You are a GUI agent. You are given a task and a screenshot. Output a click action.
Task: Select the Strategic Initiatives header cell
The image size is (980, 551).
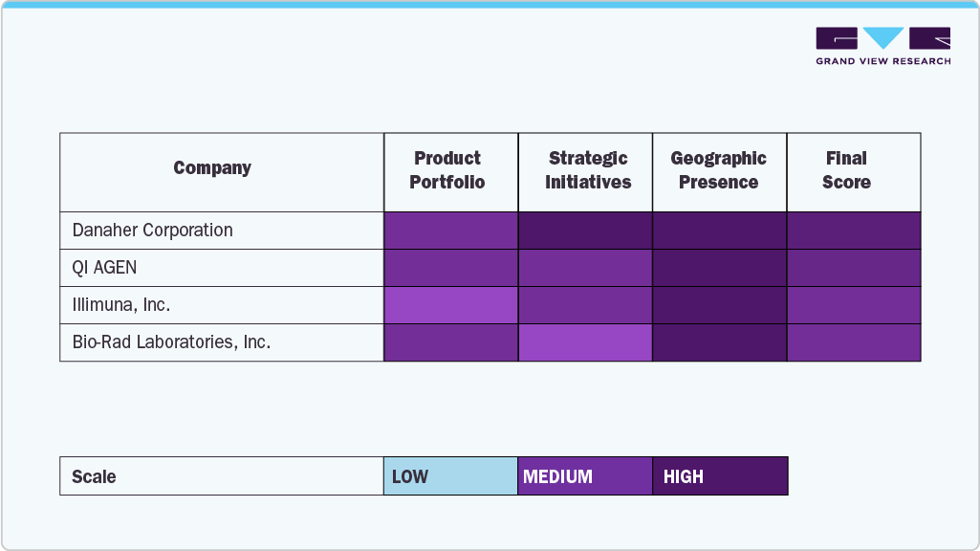[x=588, y=170]
